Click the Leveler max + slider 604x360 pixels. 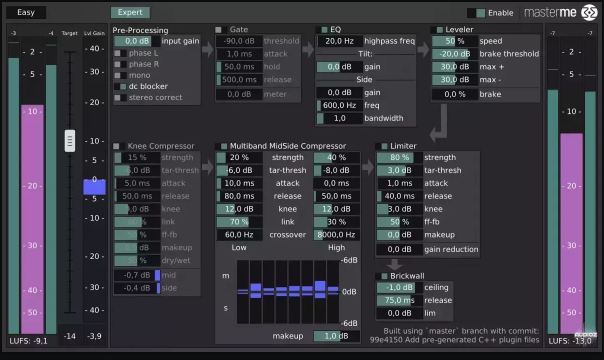(x=455, y=67)
